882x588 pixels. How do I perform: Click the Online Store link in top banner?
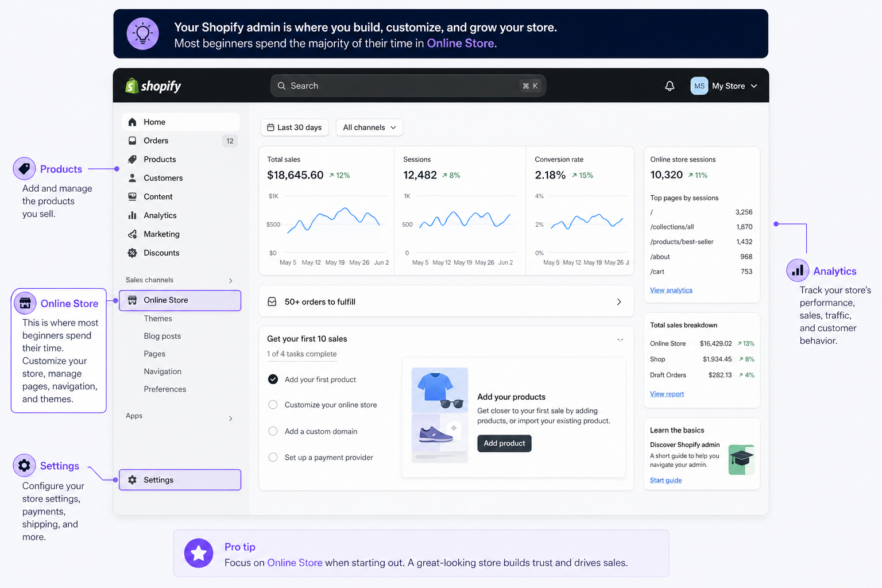point(461,44)
